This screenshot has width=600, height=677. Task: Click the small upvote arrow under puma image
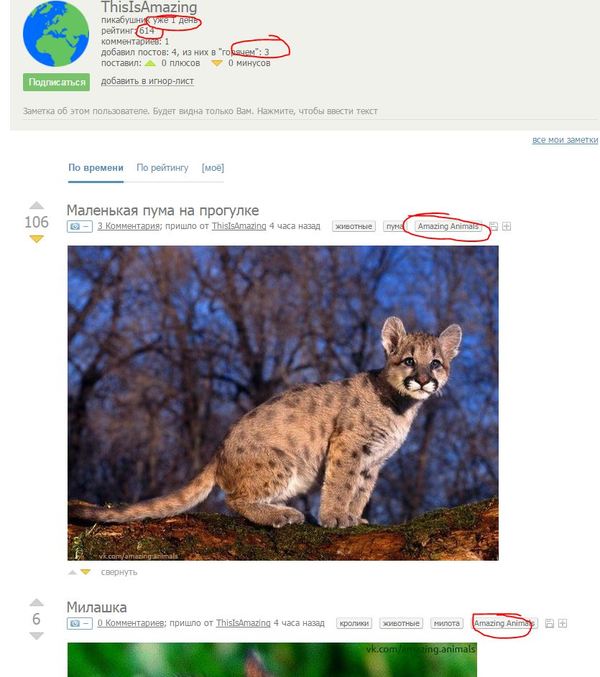coord(73,572)
